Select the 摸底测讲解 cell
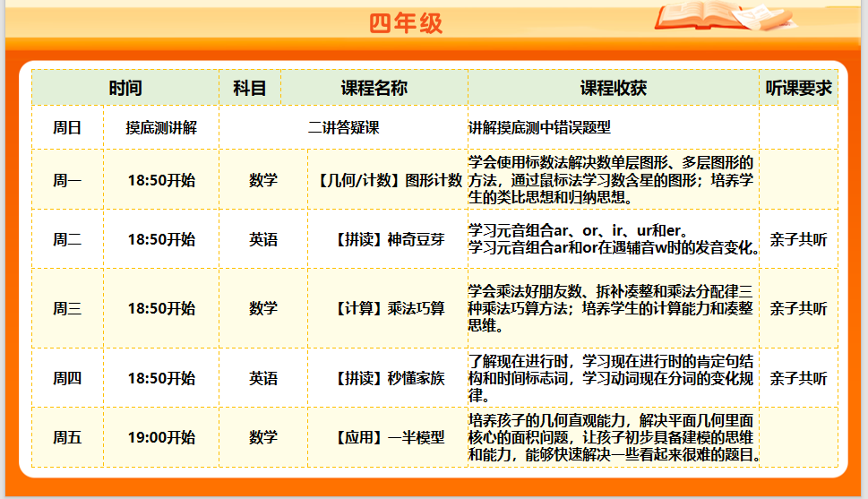Viewport: 868px width, 499px height. pyautogui.click(x=161, y=128)
